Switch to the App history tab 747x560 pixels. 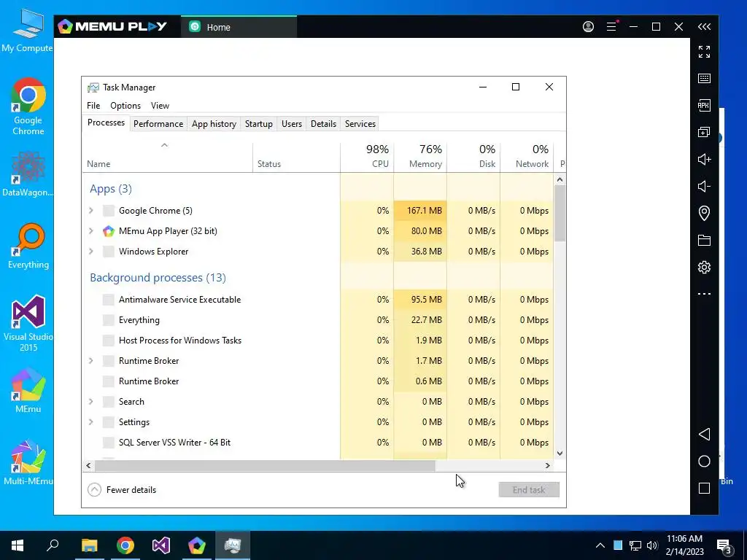[x=214, y=124]
